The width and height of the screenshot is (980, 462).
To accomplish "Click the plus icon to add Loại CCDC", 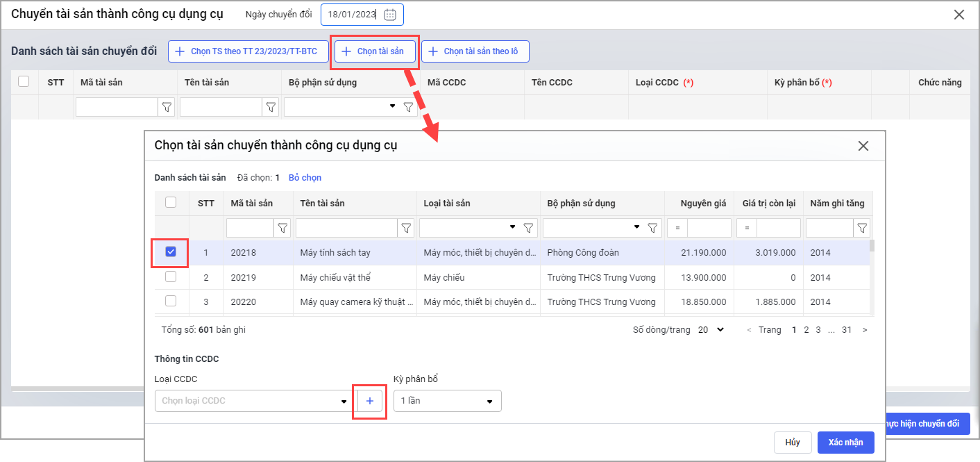I will click(x=369, y=401).
